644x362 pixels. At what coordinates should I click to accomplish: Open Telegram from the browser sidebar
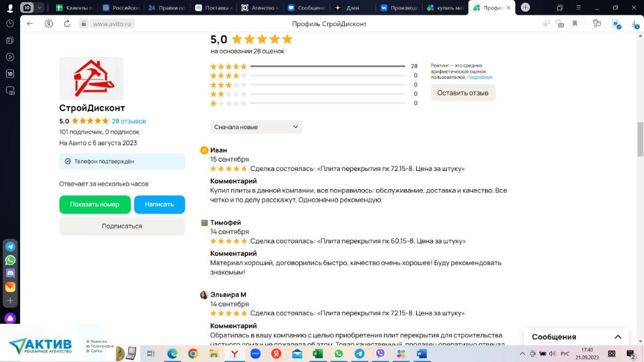[x=10, y=247]
